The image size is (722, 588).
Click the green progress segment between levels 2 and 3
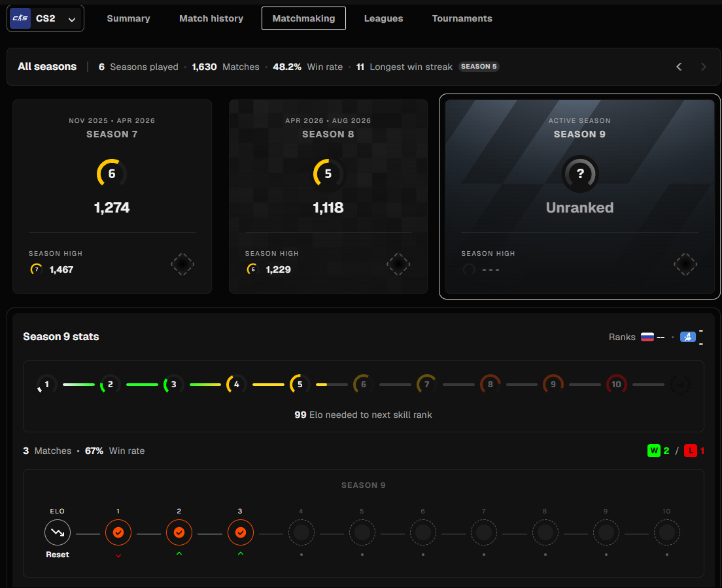[x=142, y=385]
